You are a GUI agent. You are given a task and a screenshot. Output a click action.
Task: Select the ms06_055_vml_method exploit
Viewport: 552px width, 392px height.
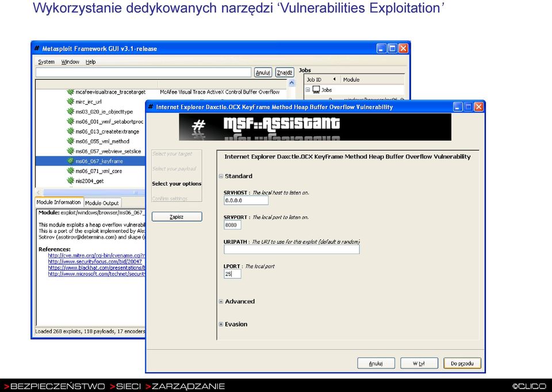102,141
